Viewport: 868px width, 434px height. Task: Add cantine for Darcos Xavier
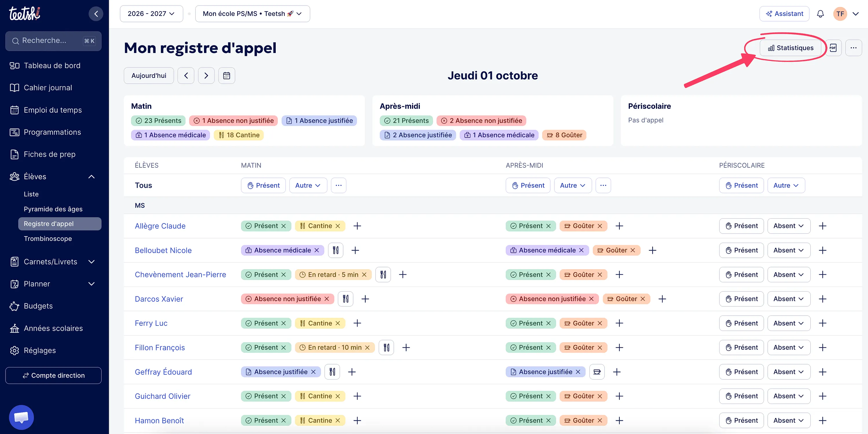(x=346, y=299)
